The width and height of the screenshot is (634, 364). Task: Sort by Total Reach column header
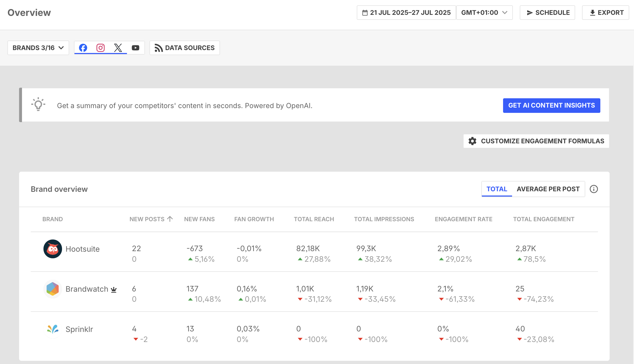point(314,219)
